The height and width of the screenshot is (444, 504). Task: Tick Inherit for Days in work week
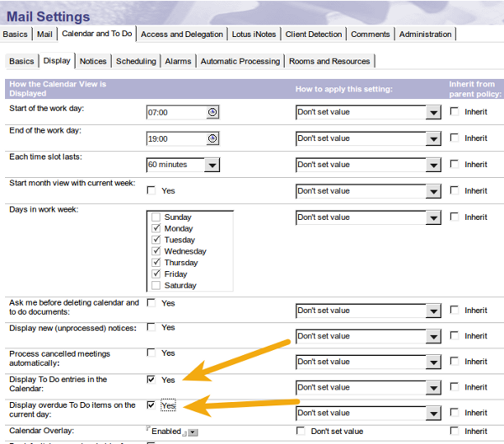click(454, 217)
